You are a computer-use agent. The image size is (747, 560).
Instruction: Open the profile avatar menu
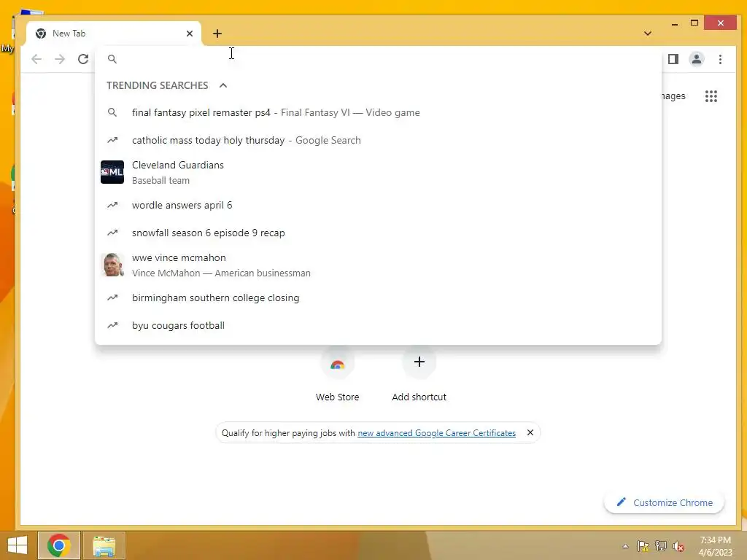click(x=697, y=59)
